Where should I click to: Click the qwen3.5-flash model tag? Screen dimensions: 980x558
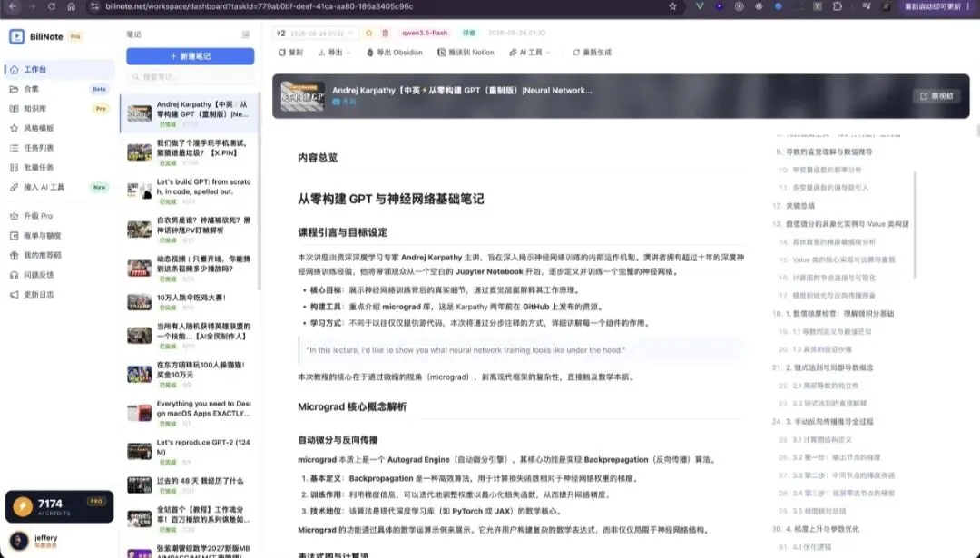[x=425, y=34]
